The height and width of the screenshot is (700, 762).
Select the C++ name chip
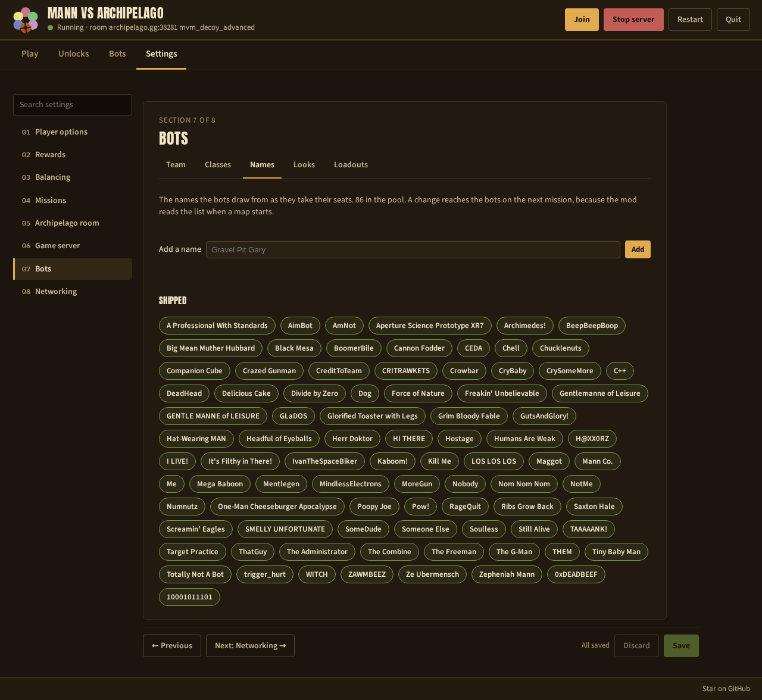click(x=620, y=371)
